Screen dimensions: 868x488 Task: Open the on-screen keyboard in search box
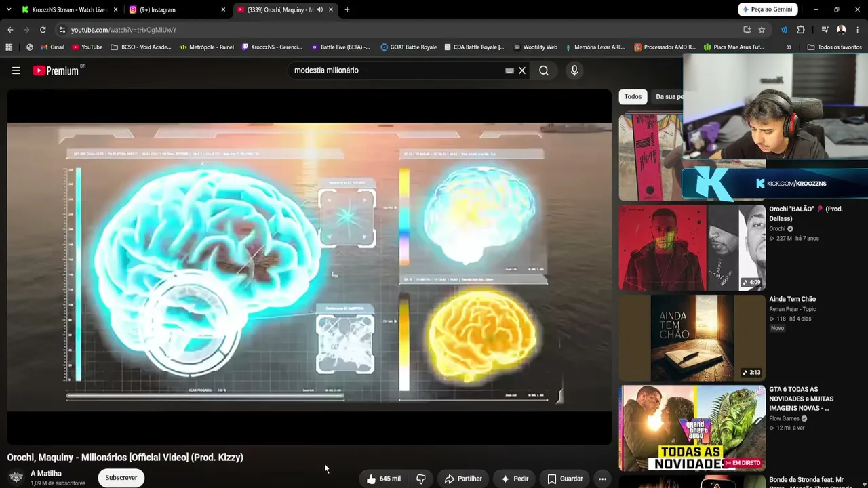click(x=509, y=70)
